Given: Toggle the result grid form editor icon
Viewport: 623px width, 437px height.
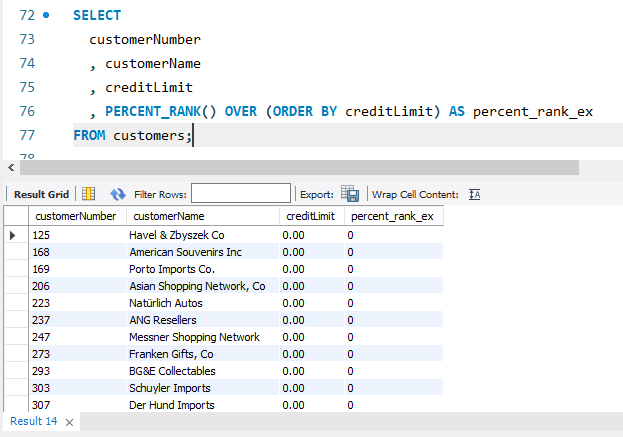Looking at the screenshot, I should [88, 194].
